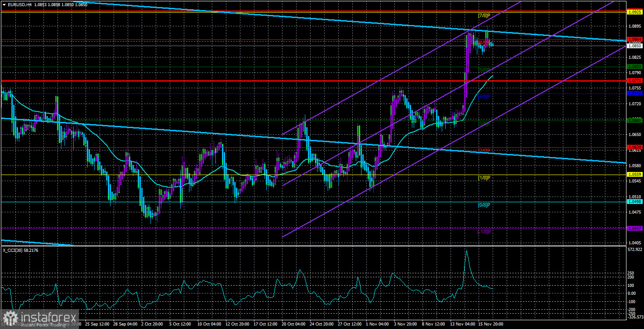Click the 12 Oct 20:00 time axis label
This screenshot has width=644, height=329.
(x=238, y=324)
